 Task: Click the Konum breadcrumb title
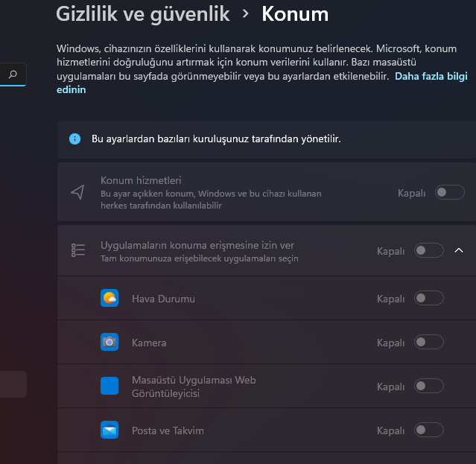[x=295, y=14]
